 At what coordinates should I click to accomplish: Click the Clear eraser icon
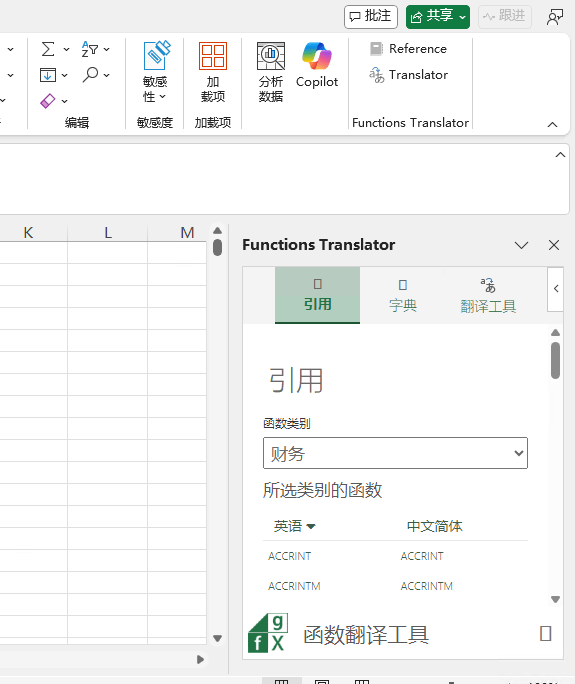[48, 101]
